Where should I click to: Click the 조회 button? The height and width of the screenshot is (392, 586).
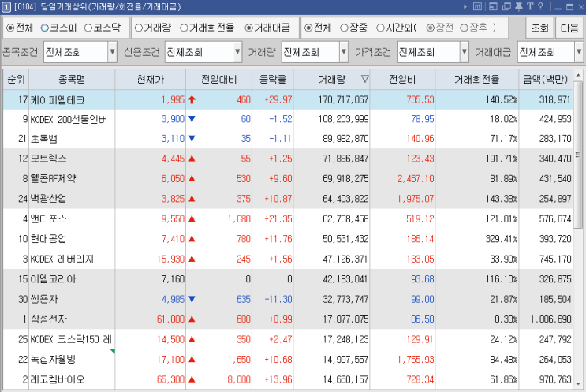pyautogui.click(x=539, y=28)
